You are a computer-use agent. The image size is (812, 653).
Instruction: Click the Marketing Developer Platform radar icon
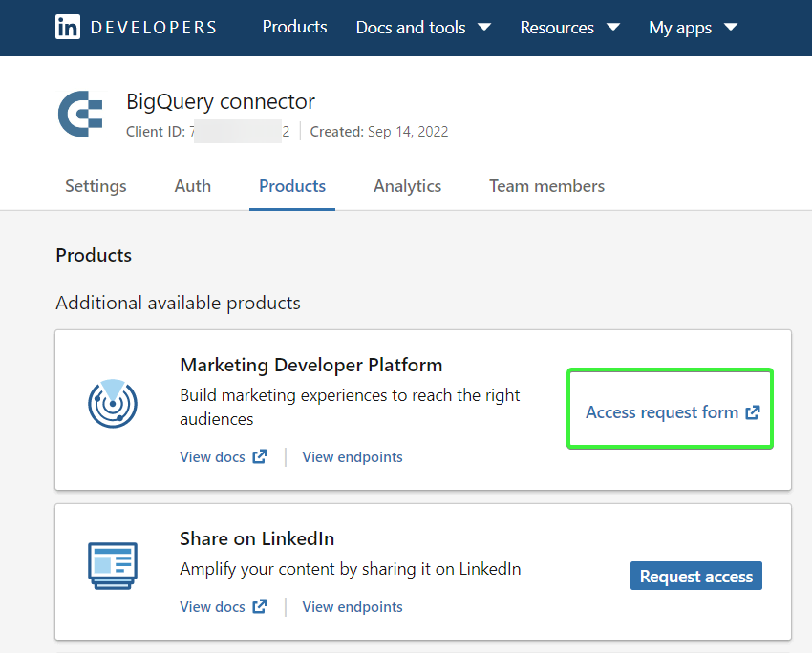pyautogui.click(x=113, y=404)
